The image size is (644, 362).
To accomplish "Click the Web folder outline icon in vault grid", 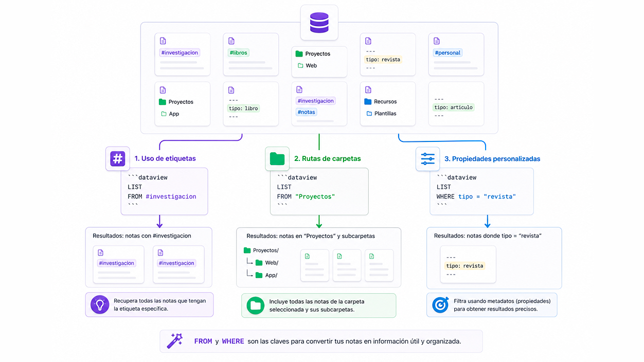I will click(x=300, y=65).
